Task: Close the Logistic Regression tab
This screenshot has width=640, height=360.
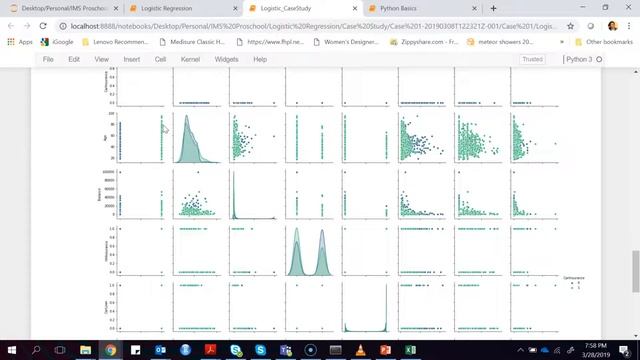Action: [236, 8]
